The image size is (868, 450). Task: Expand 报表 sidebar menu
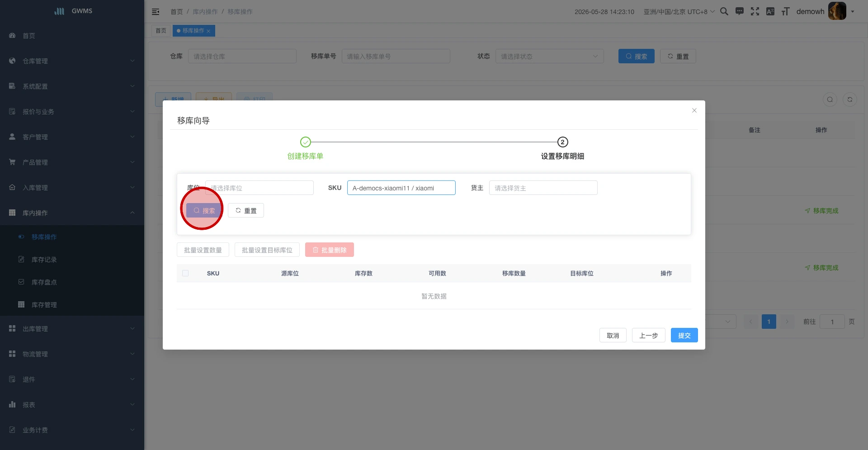coord(72,404)
